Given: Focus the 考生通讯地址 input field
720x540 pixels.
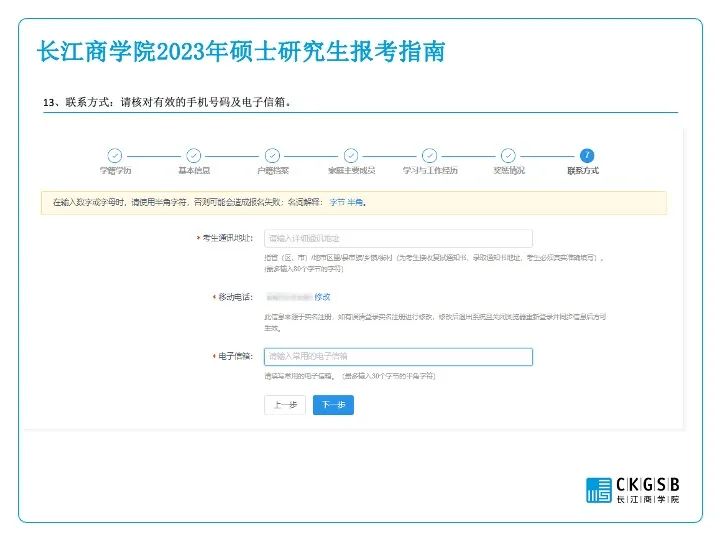Looking at the screenshot, I should (398, 238).
